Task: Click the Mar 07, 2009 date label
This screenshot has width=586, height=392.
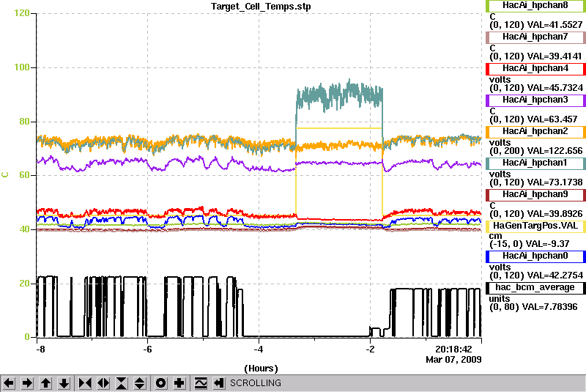Action: tap(453, 360)
